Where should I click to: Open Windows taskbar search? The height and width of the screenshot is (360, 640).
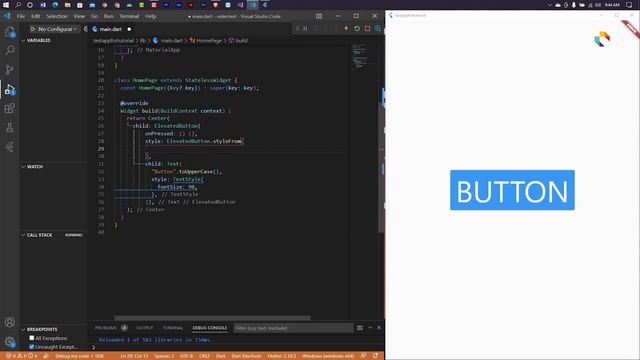[x=18, y=5]
